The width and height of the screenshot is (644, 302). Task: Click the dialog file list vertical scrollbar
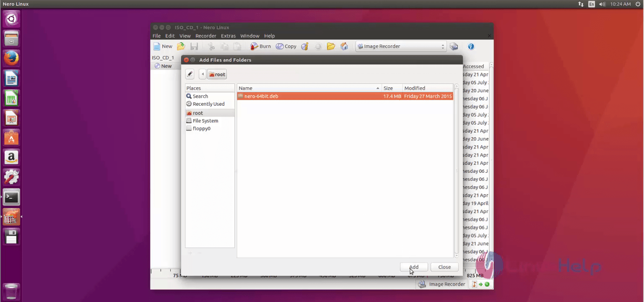click(x=457, y=171)
